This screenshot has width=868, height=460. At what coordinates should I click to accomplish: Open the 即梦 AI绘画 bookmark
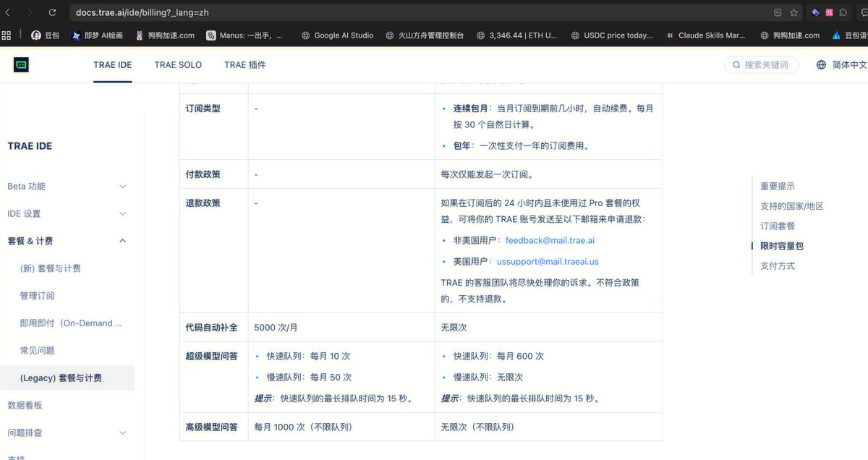tap(98, 35)
